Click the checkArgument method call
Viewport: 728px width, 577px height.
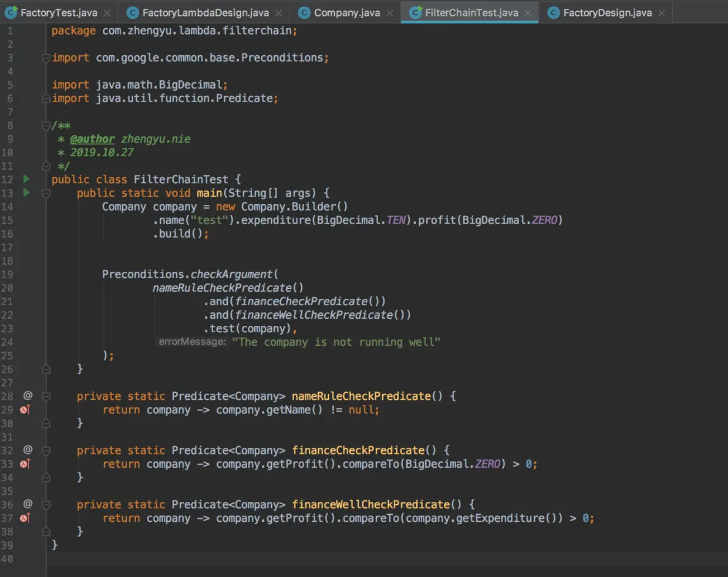tap(231, 274)
